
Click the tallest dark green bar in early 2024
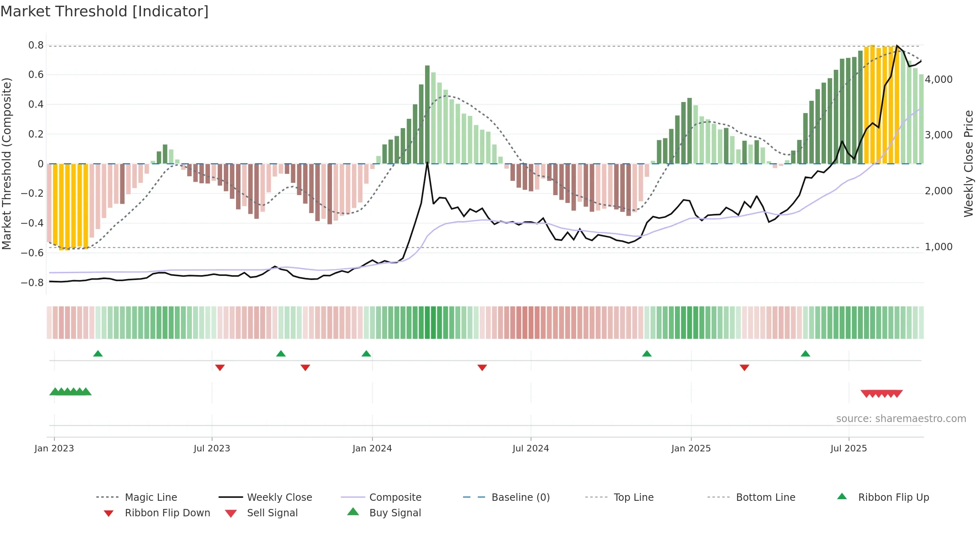427,115
